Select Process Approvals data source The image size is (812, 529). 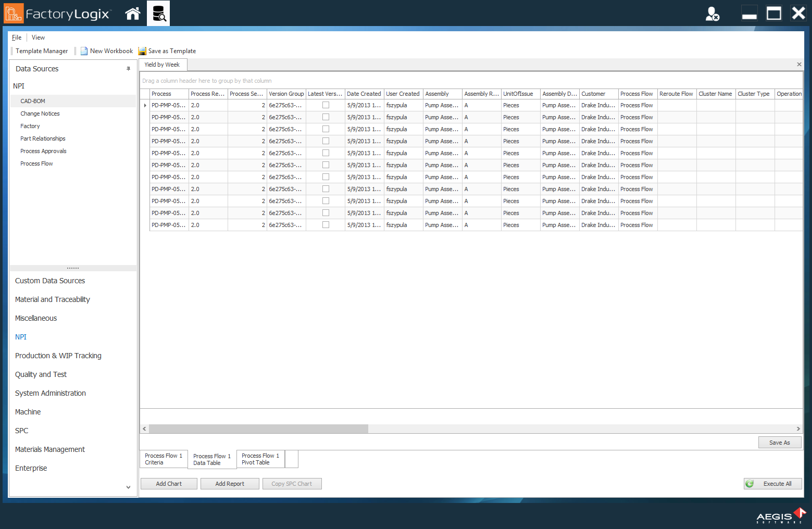(x=43, y=151)
